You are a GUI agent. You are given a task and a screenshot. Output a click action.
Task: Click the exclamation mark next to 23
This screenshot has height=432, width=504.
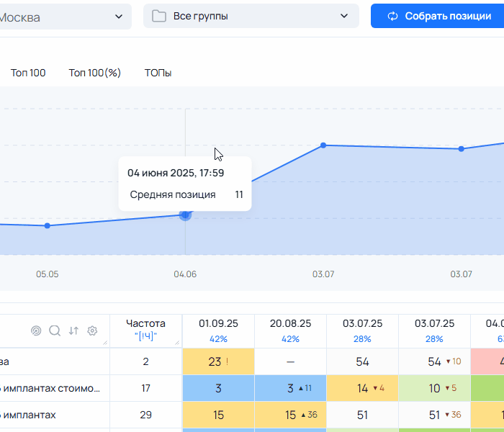click(228, 362)
